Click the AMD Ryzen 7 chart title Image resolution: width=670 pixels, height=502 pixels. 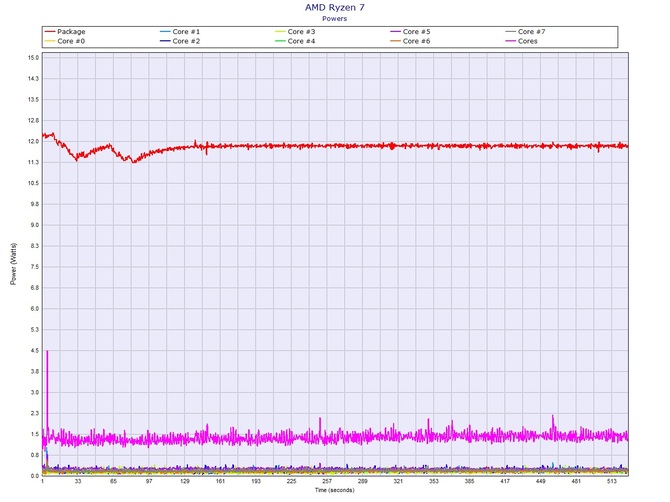[335, 7]
